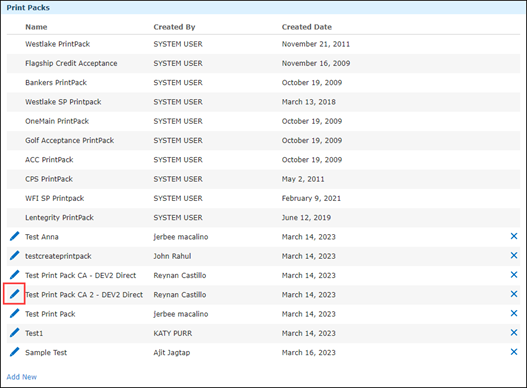Click the Test Anna name
527x388 pixels.
42,237
